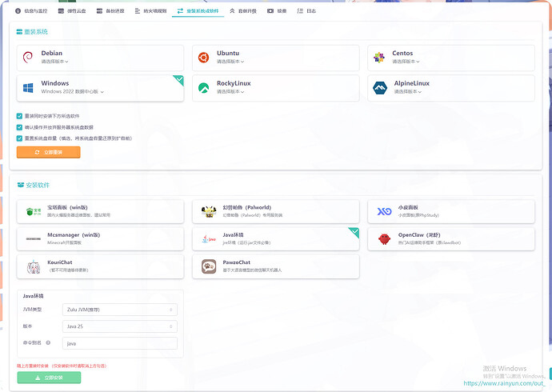Open the Centos 请选择版本 dropdown

[x=406, y=62]
